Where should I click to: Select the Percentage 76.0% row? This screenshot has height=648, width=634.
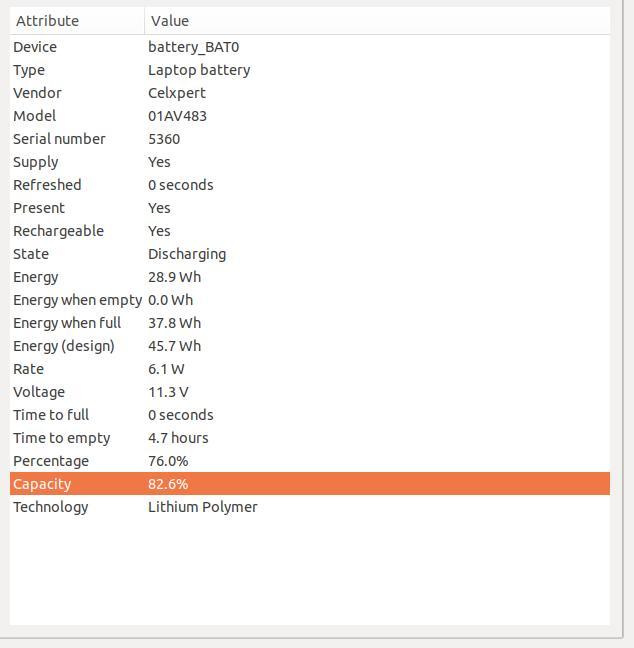click(310, 461)
